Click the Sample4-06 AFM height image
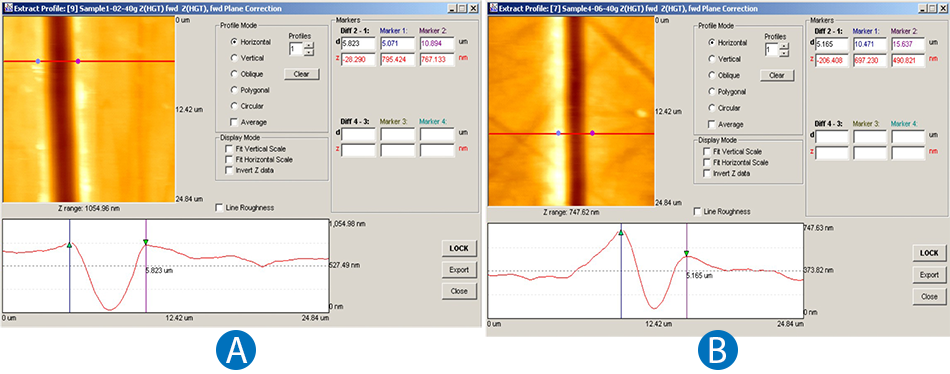 coord(571,113)
